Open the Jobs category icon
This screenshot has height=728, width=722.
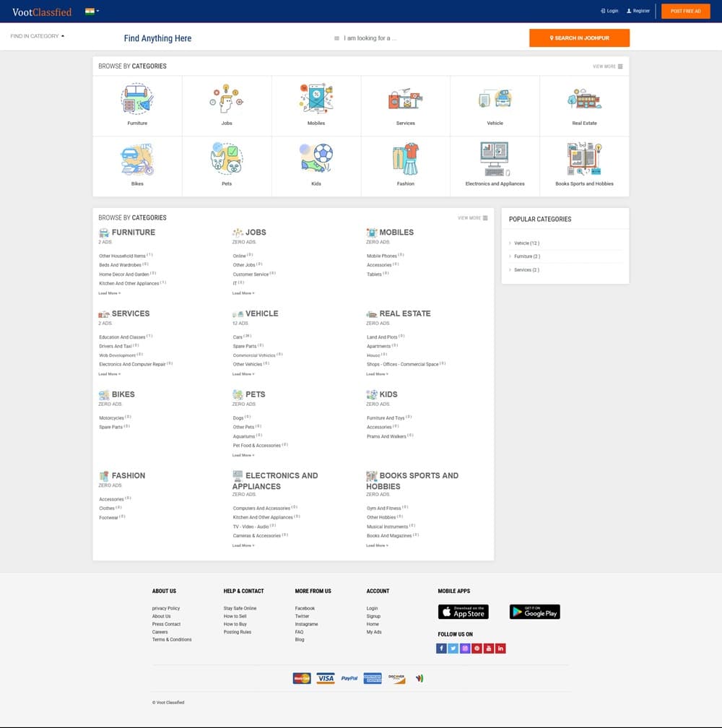(x=227, y=99)
